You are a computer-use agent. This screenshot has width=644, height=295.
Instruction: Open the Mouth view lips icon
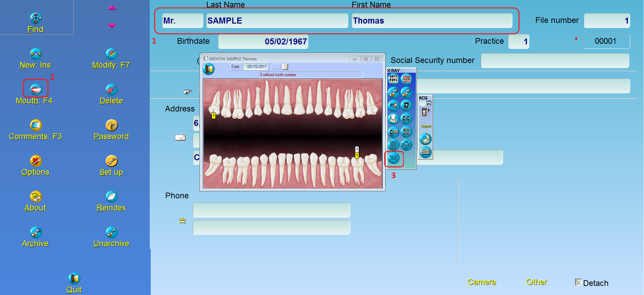pos(36,89)
